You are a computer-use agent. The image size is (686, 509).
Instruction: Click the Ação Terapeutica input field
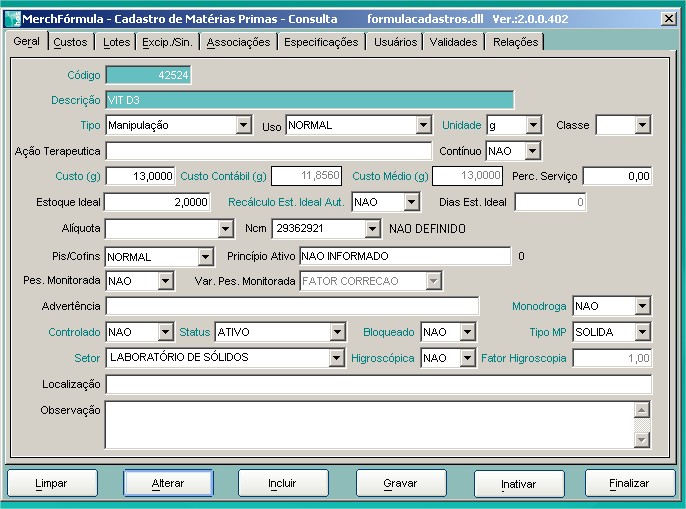coord(268,151)
